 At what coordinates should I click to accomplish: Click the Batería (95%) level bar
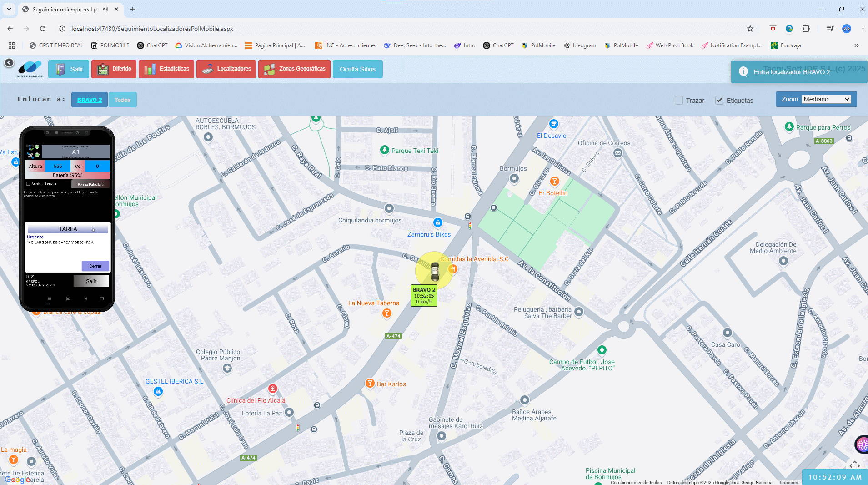point(67,175)
